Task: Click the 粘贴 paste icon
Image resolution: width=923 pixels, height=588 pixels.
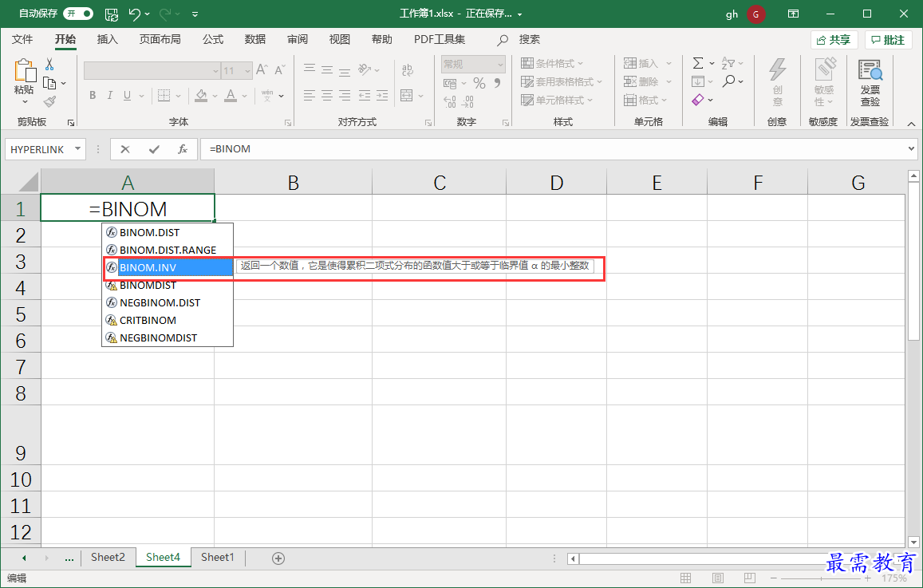Action: coord(24,71)
